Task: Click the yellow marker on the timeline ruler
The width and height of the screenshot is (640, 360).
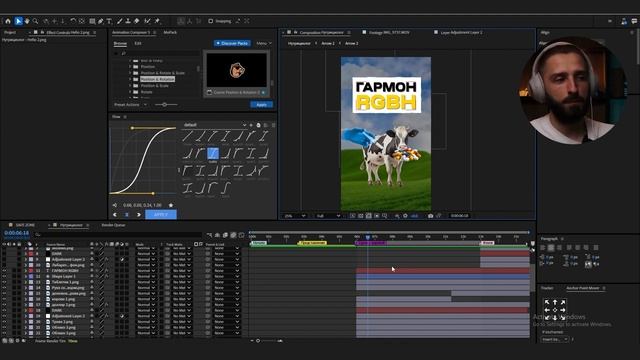Action: click(312, 243)
